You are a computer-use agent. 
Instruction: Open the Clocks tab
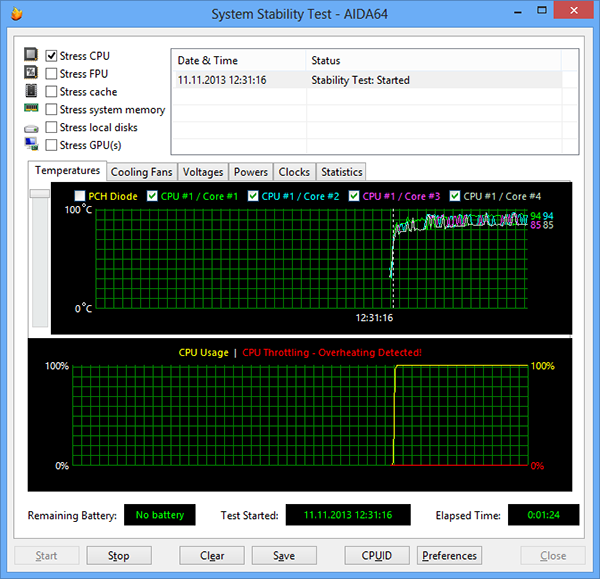pos(294,172)
